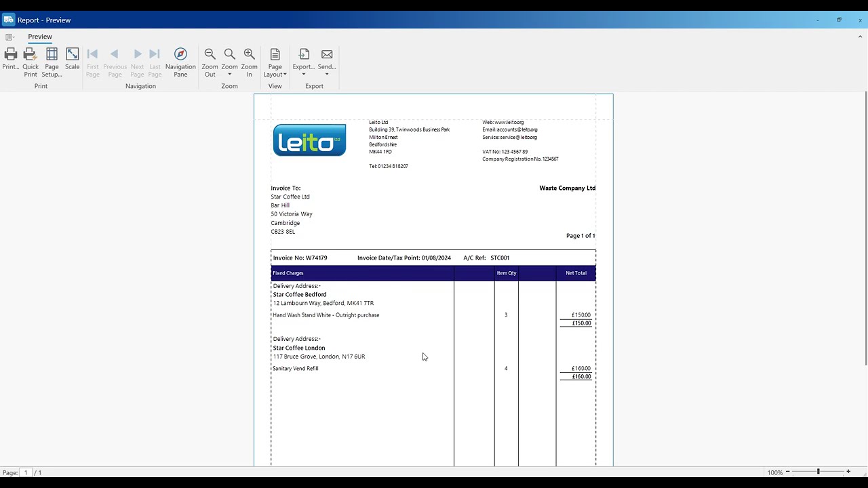Click the page number input field
This screenshot has height=488, width=868.
tap(26, 472)
